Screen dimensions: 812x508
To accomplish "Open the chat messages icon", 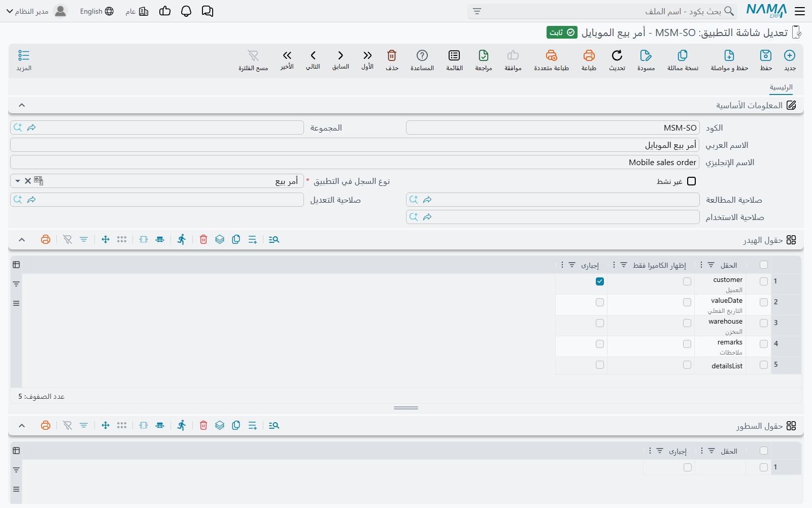I will (208, 11).
